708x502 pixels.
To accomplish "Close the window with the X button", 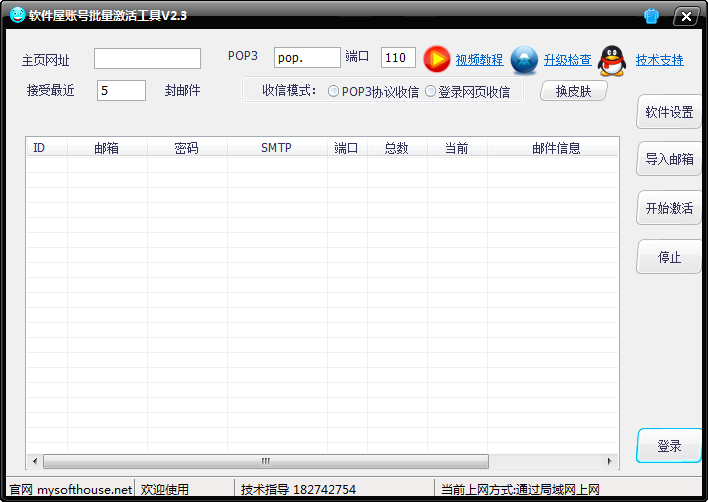I will [x=686, y=17].
